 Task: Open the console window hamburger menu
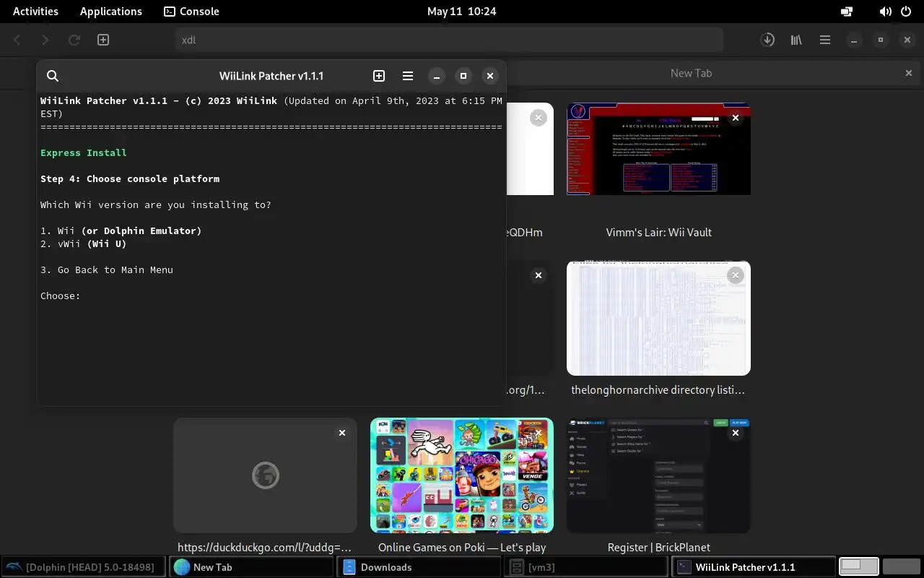click(408, 76)
